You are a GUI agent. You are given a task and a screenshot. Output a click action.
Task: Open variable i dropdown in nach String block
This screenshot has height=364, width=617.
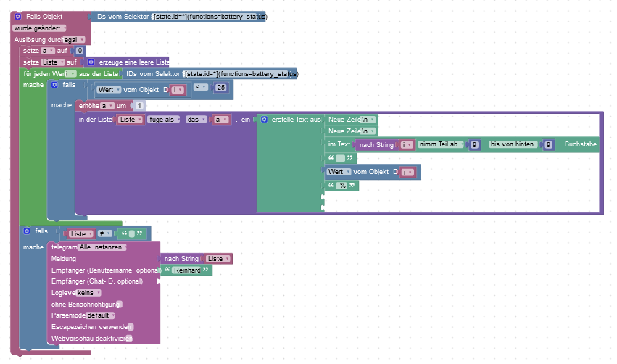407,145
